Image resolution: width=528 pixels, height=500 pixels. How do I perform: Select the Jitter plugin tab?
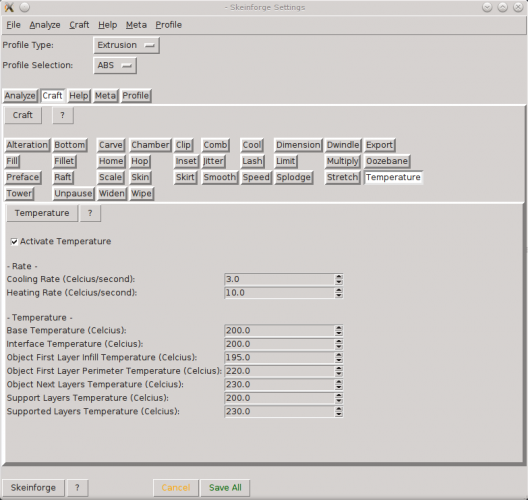point(213,161)
